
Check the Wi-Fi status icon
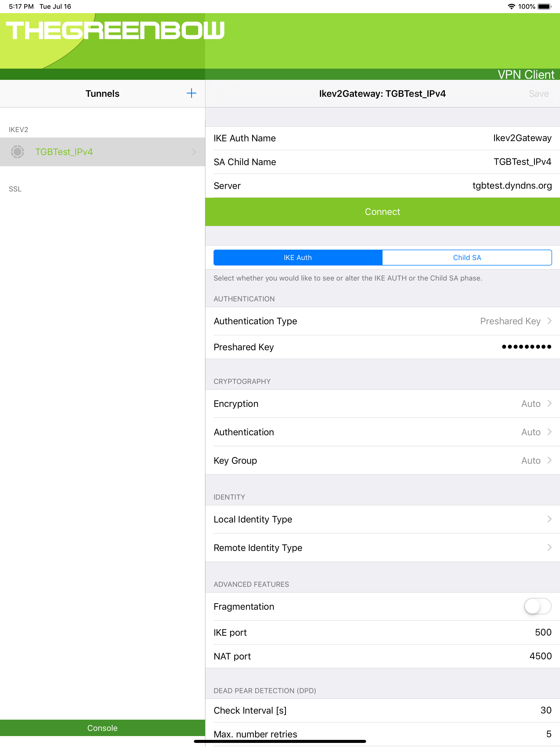[x=511, y=6]
